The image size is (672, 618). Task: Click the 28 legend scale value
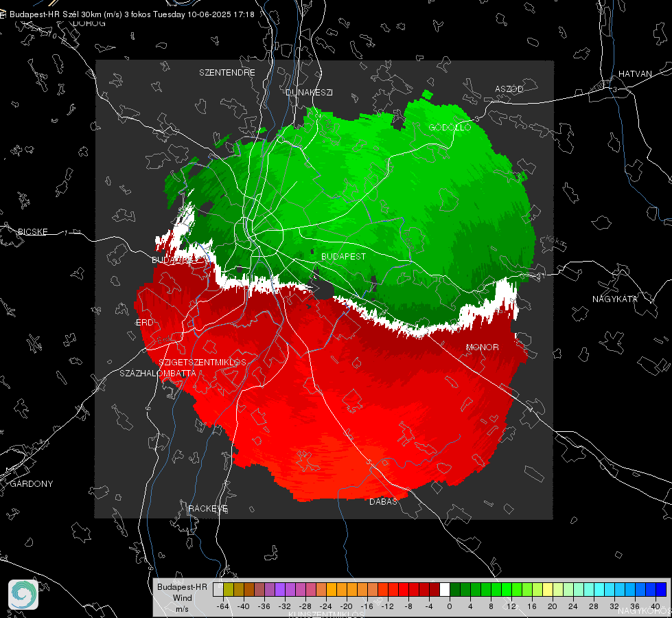point(594,606)
